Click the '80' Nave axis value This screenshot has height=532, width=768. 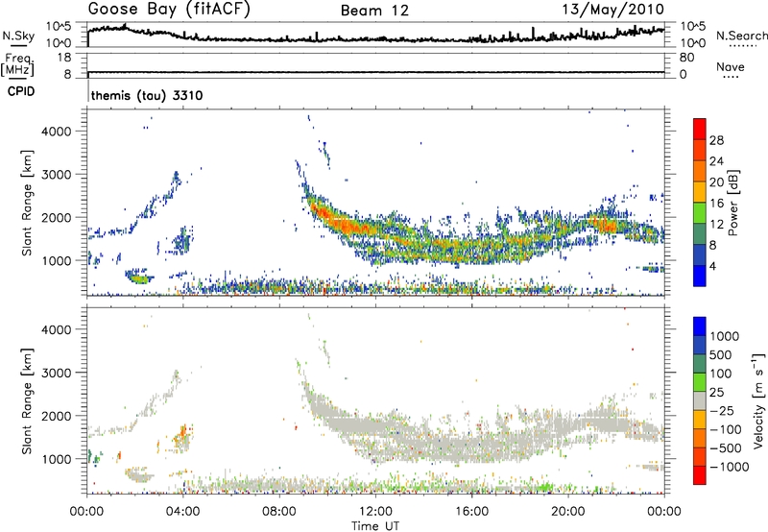[686, 58]
